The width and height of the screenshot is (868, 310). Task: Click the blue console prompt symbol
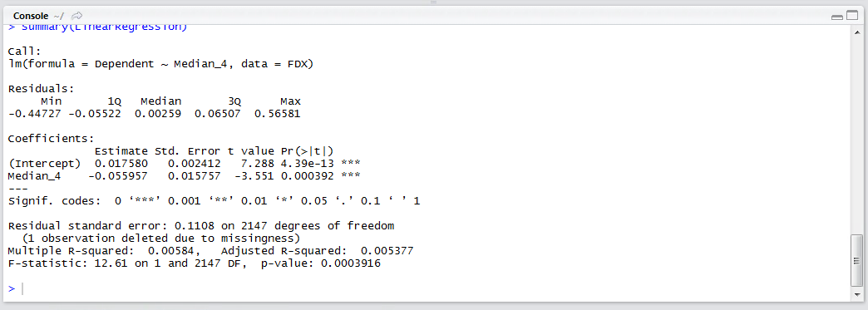12,289
